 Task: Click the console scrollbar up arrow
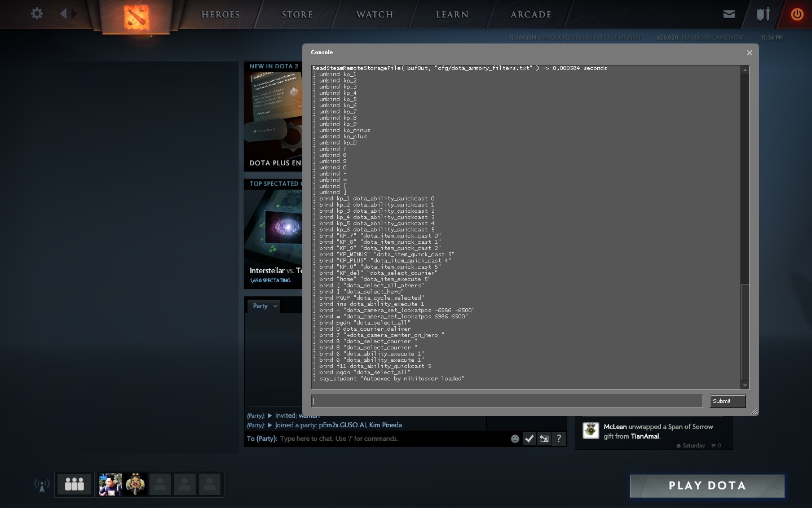[x=745, y=70]
